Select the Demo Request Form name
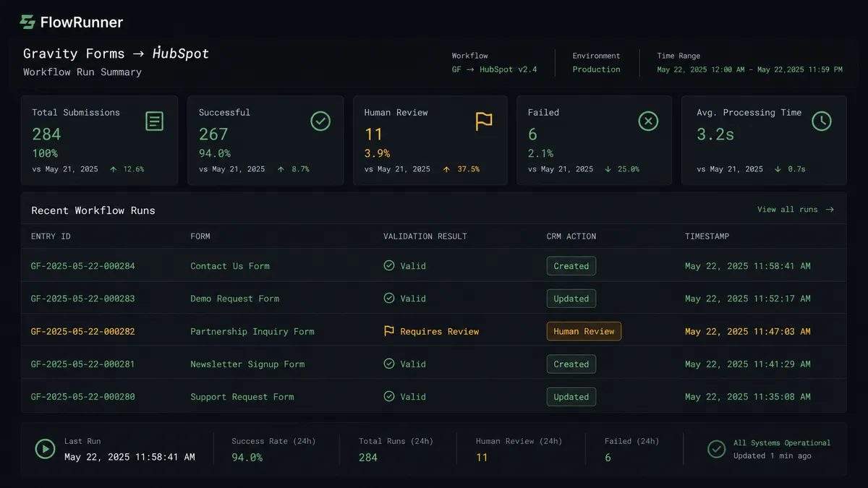The height and width of the screenshot is (488, 868). [x=234, y=299]
